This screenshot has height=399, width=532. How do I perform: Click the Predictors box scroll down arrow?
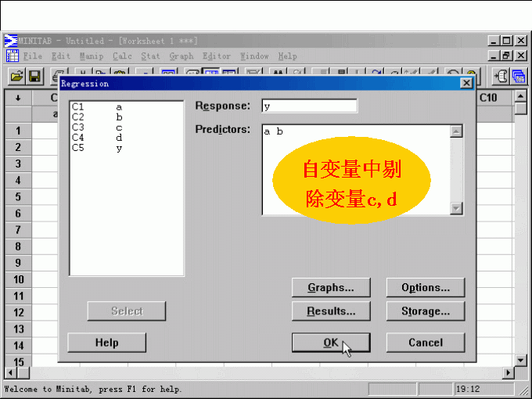[x=457, y=209]
